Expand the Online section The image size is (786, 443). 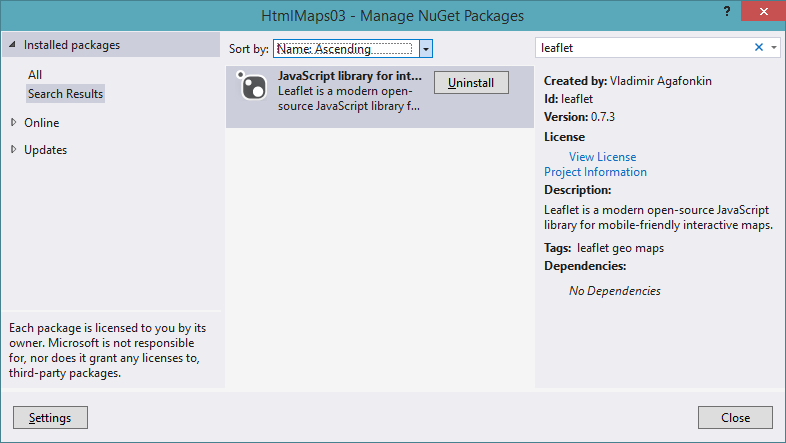[x=13, y=123]
